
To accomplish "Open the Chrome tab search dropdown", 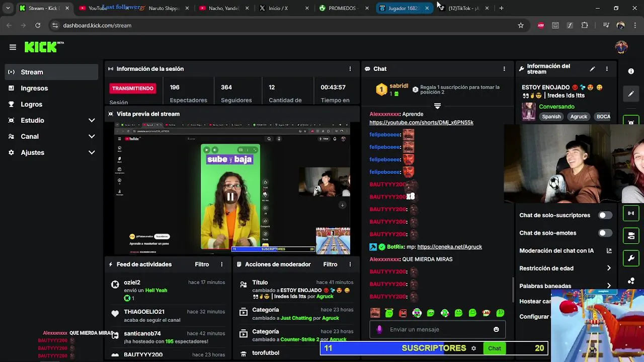I will tap(8, 8).
